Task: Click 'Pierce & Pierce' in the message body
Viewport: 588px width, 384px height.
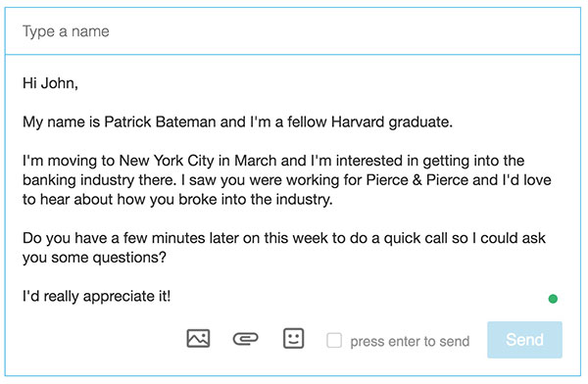Action: tap(417, 180)
